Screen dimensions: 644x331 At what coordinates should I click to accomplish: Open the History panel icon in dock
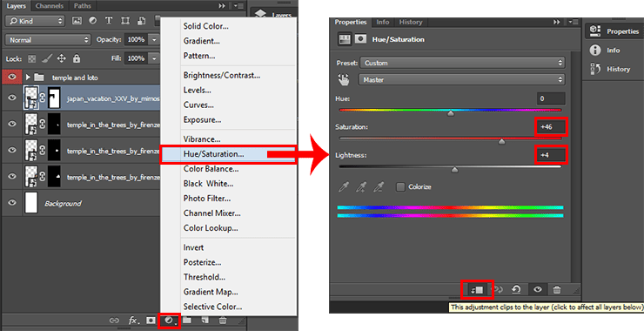pos(595,69)
